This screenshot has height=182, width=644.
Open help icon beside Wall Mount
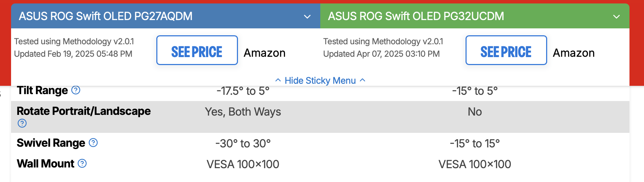tap(82, 163)
